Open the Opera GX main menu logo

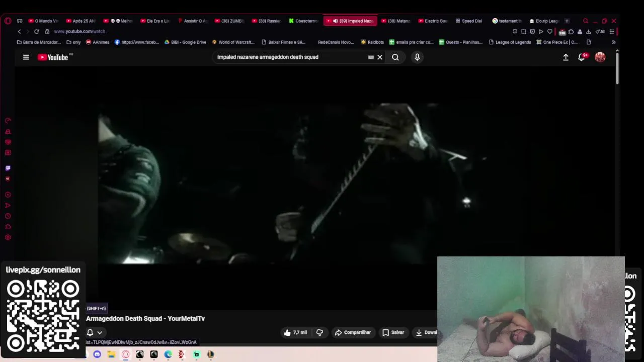coord(8,21)
